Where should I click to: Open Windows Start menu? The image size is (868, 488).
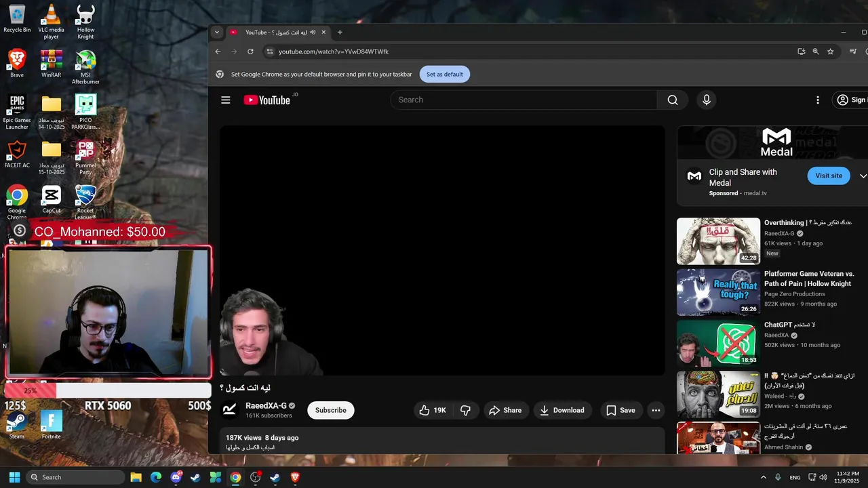pos(14,477)
